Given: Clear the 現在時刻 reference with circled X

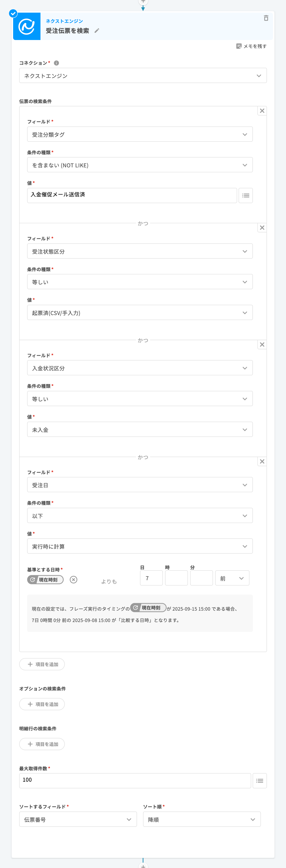Looking at the screenshot, I should 73,580.
